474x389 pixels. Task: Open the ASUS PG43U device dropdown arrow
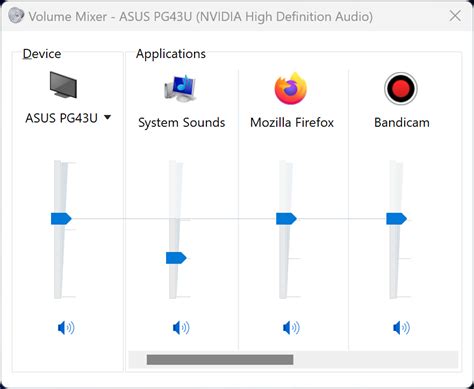click(x=107, y=117)
